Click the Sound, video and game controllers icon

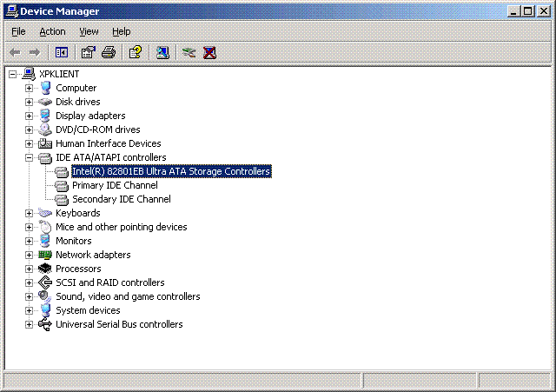tap(45, 296)
